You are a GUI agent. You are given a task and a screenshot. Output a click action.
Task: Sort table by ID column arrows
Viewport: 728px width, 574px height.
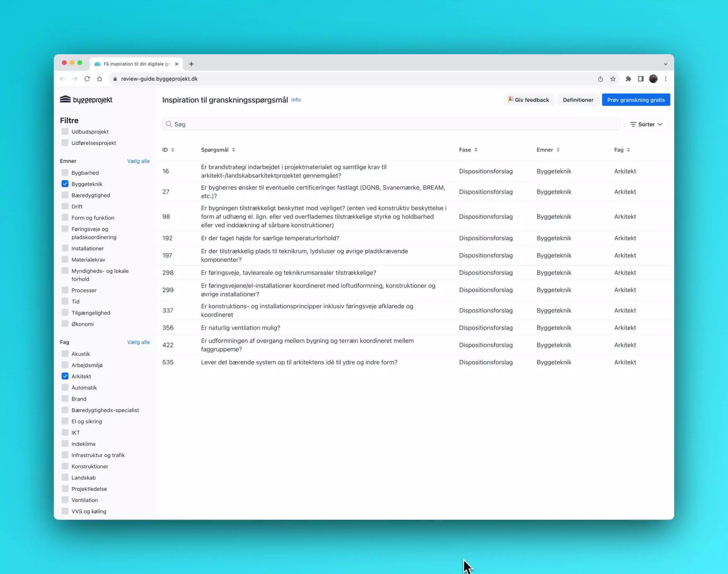[x=173, y=150]
